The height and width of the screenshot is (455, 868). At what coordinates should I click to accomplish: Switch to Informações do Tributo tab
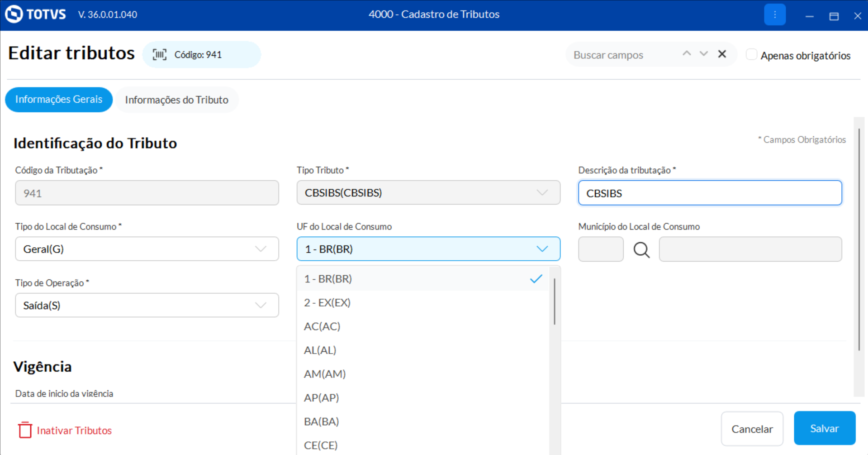176,100
